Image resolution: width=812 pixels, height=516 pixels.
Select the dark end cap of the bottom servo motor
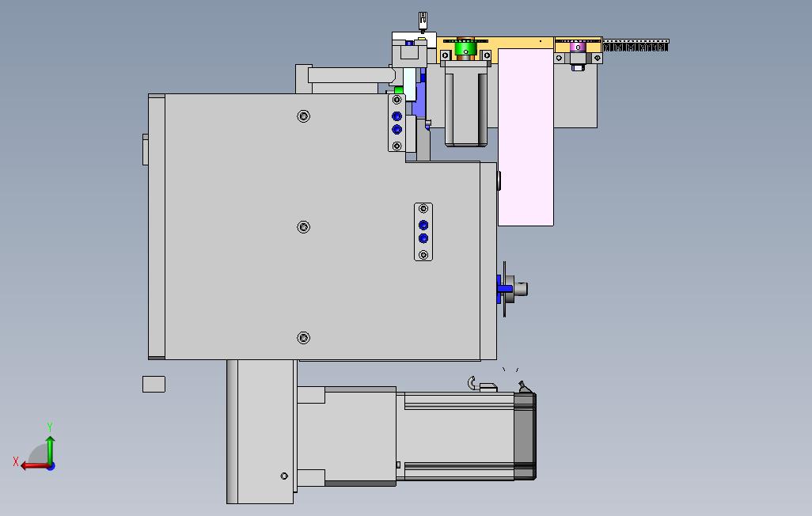click(525, 436)
